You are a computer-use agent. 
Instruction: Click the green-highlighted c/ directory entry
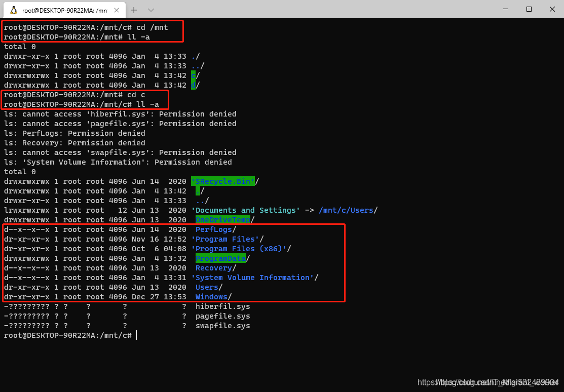195,75
